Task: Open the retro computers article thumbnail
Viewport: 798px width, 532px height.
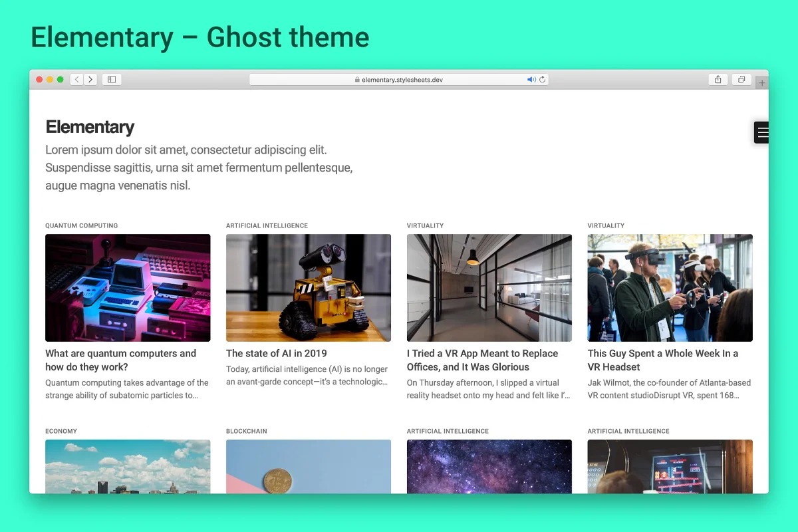Action: [128, 287]
